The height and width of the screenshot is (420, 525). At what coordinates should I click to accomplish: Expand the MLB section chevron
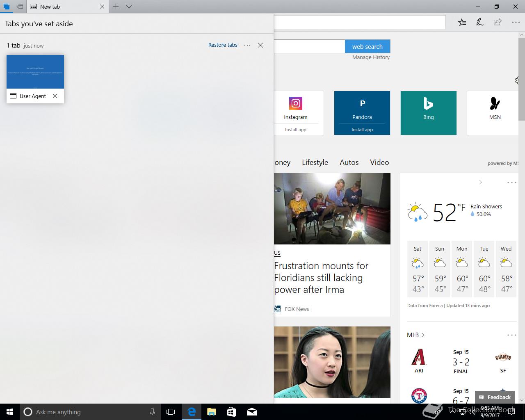point(423,335)
